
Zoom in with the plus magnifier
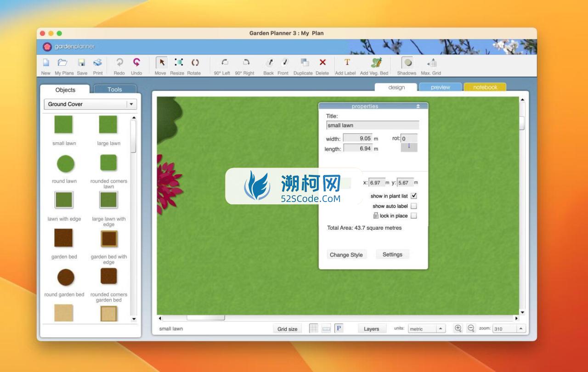(x=458, y=328)
